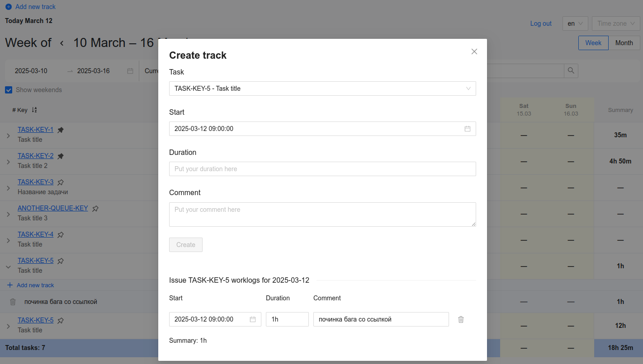Click the arrow between the range dates
Image resolution: width=643 pixels, height=364 pixels.
[x=70, y=71]
